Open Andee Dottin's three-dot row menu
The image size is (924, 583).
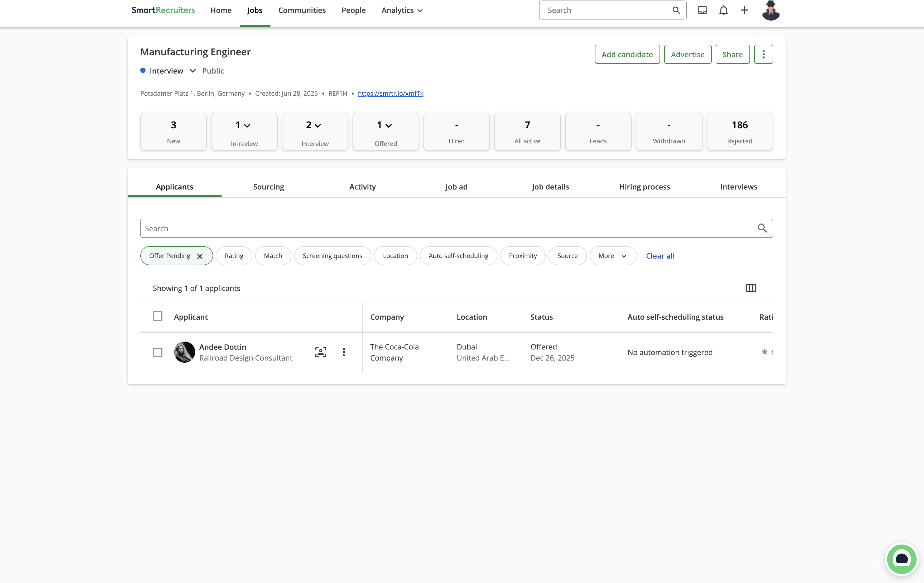point(343,352)
